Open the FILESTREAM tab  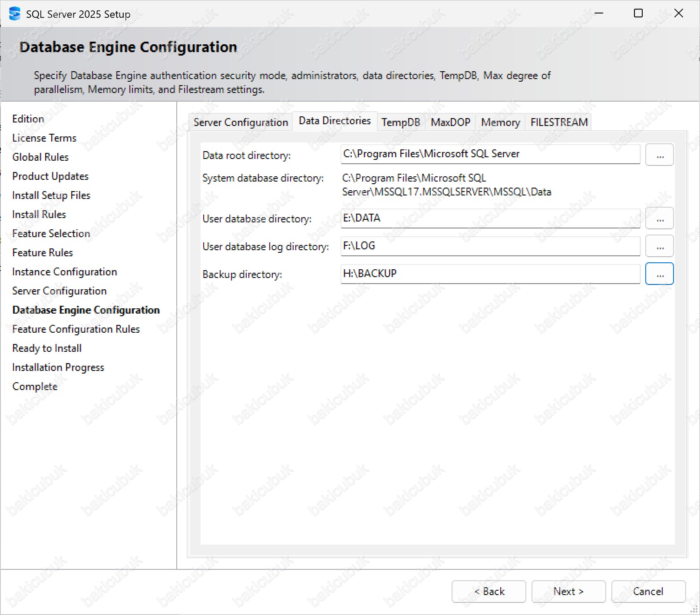(x=559, y=122)
